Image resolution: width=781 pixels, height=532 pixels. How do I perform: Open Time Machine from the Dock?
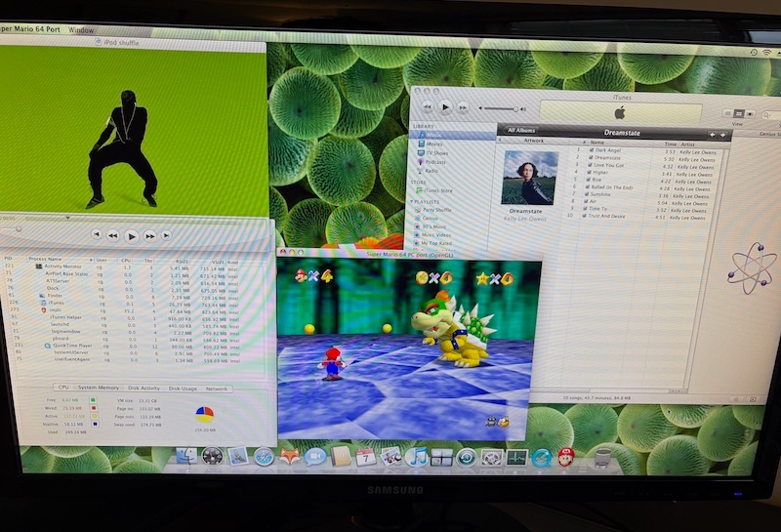(467, 457)
